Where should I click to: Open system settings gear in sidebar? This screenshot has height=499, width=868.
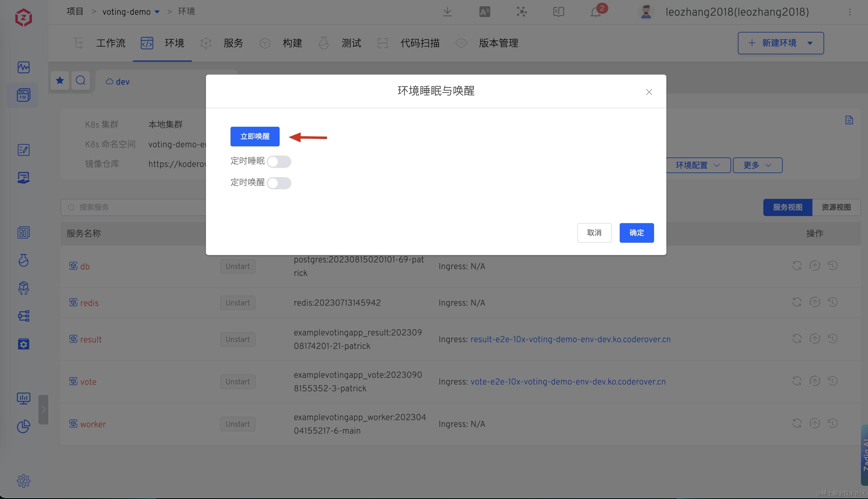23,481
